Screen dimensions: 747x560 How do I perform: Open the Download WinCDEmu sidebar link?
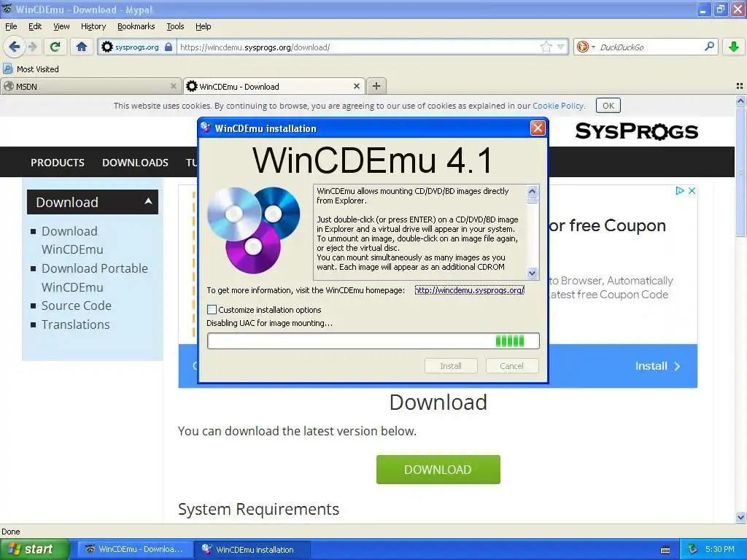click(72, 240)
